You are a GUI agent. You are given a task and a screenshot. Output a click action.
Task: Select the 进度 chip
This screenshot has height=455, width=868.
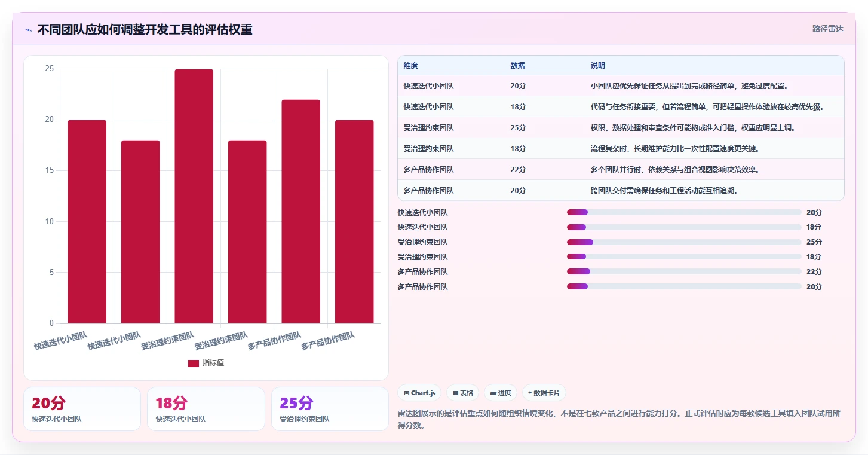[501, 393]
